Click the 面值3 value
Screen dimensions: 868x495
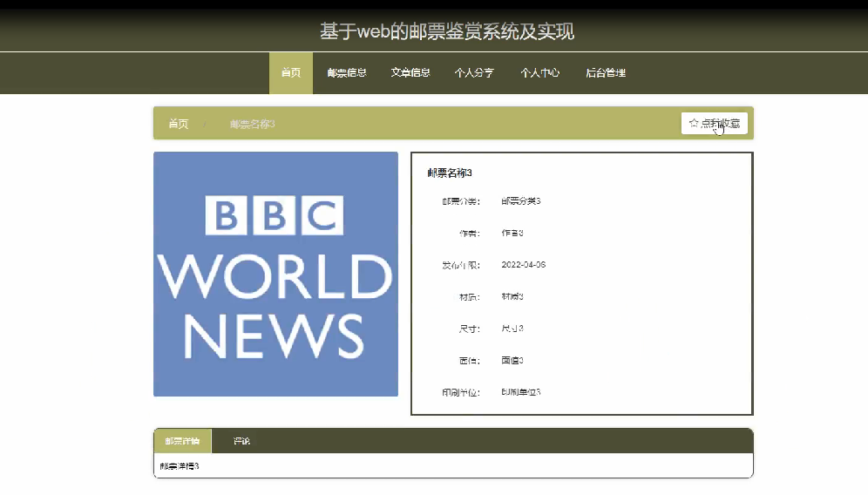[512, 361]
